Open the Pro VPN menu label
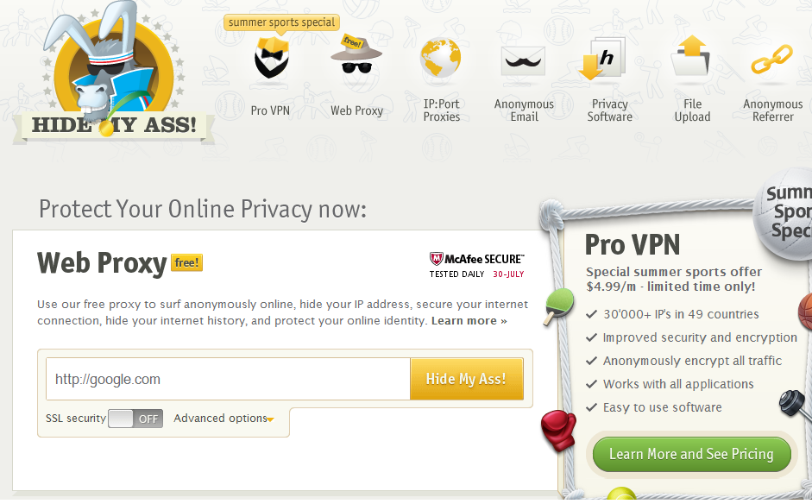Viewport: 812px width, 504px height. [270, 110]
